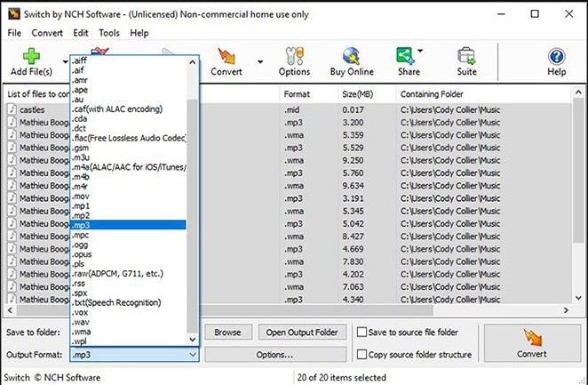Select .aif format option

click(x=128, y=70)
